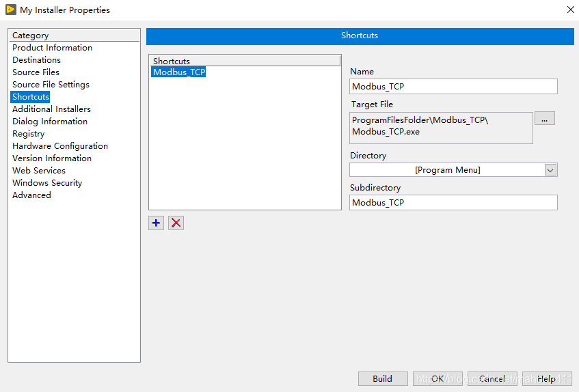Select Registry category
Screen dimensions: 579x392
click(28, 133)
